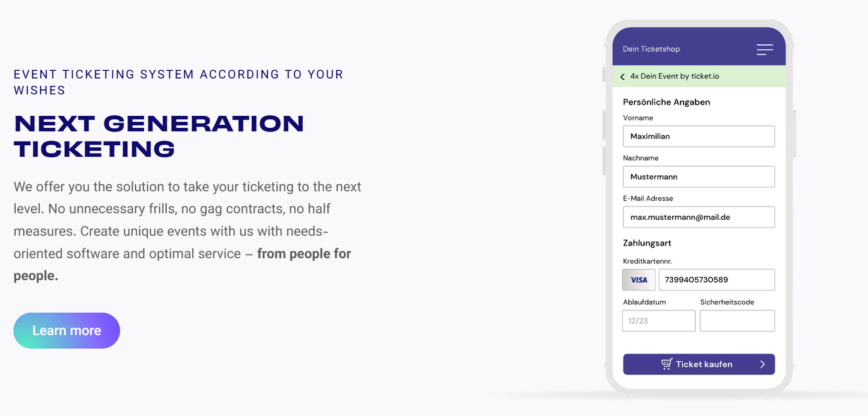Select the Nachname field with Mustermann
This screenshot has width=868, height=416.
tap(699, 177)
